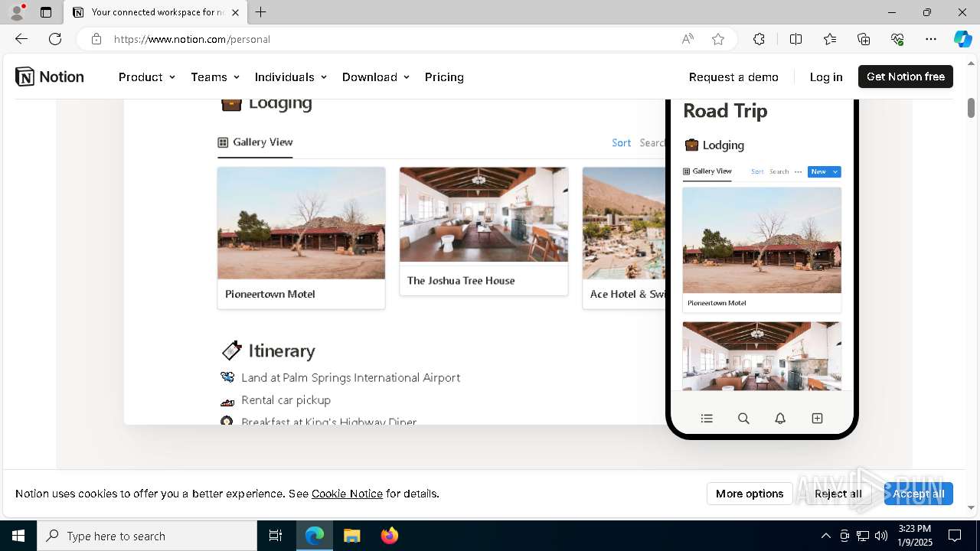This screenshot has height=551, width=980.
Task: Click the page vertical scrollbar thumb
Action: 971,108
